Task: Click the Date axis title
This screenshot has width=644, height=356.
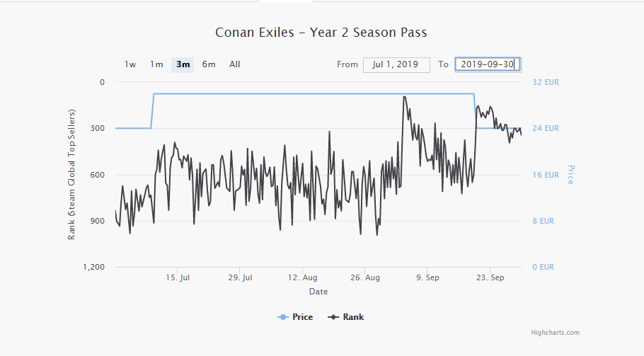Action: (318, 292)
